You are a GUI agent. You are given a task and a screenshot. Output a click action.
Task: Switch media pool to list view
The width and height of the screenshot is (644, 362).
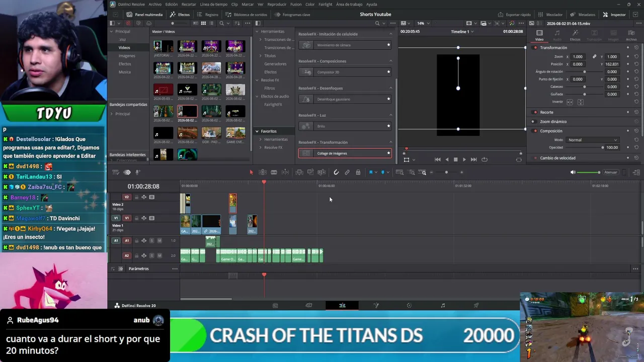(x=211, y=23)
